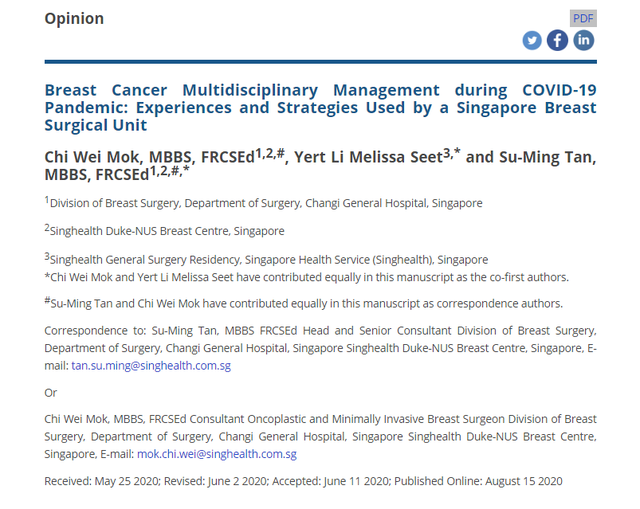Click author name Yert Li Melissa Seet
The width and height of the screenshot is (640, 509).
[x=369, y=157]
